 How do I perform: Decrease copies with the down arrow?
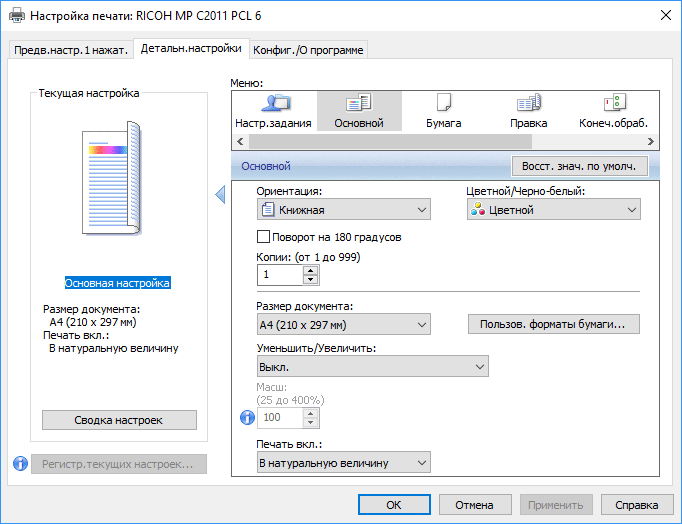tap(310, 280)
